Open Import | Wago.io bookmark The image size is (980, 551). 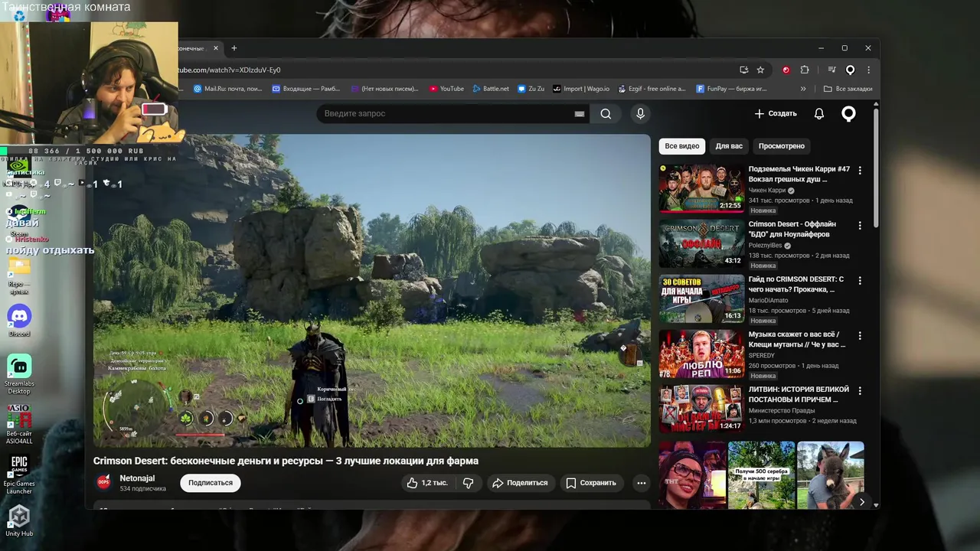(x=581, y=89)
